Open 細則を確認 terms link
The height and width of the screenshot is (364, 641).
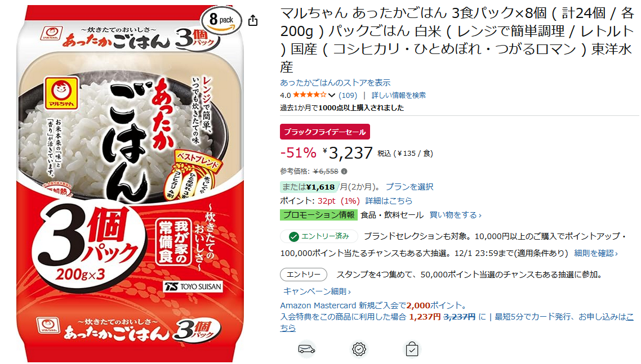[x=595, y=253]
